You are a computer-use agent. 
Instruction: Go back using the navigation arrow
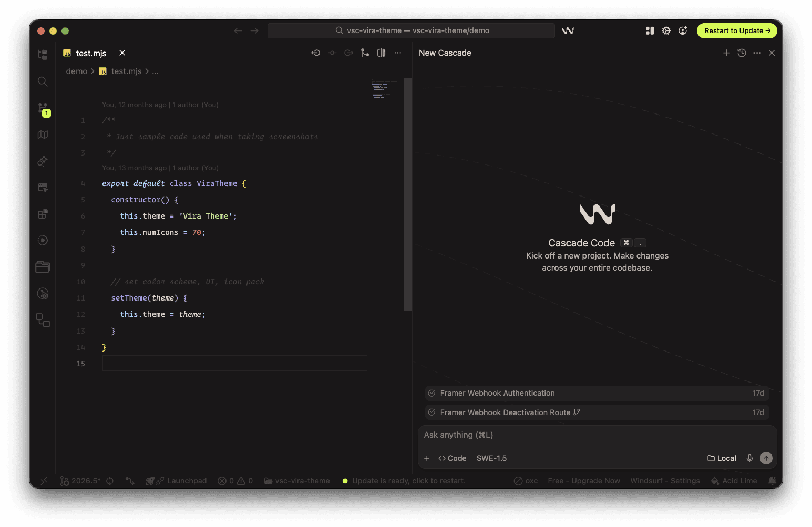tap(238, 31)
